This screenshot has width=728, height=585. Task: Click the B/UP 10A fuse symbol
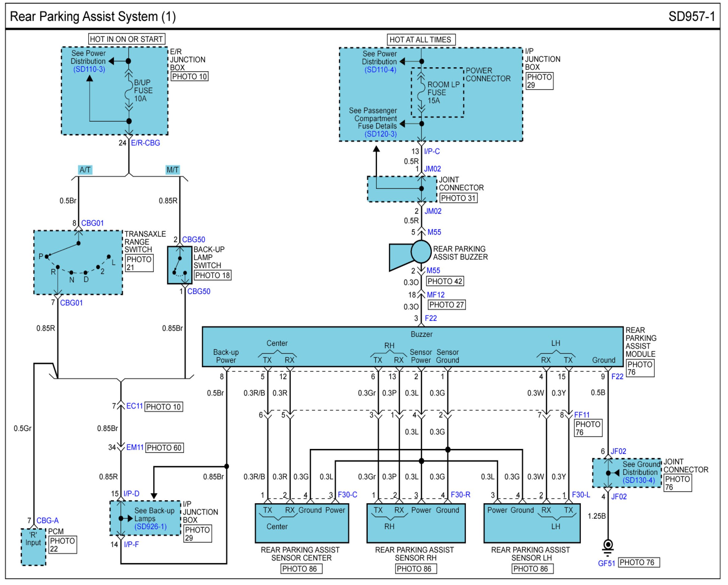128,90
